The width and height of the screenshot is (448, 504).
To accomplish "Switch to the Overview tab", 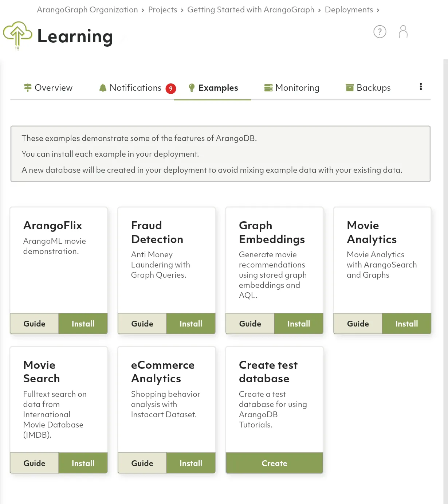I will pyautogui.click(x=48, y=88).
